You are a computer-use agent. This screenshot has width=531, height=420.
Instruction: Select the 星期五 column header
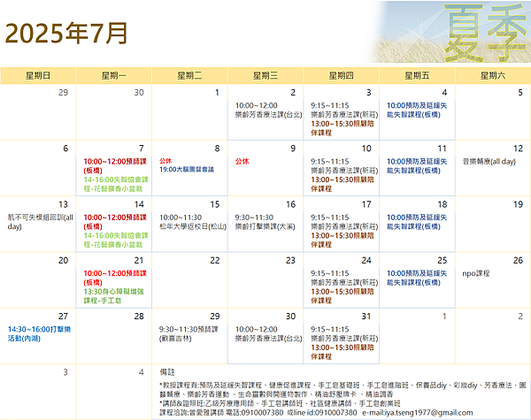click(x=417, y=75)
